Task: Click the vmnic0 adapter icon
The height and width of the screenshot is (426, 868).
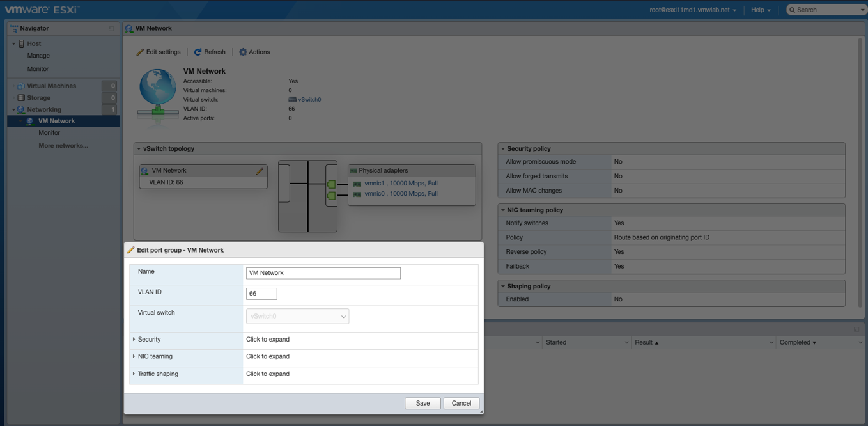Action: coord(357,194)
